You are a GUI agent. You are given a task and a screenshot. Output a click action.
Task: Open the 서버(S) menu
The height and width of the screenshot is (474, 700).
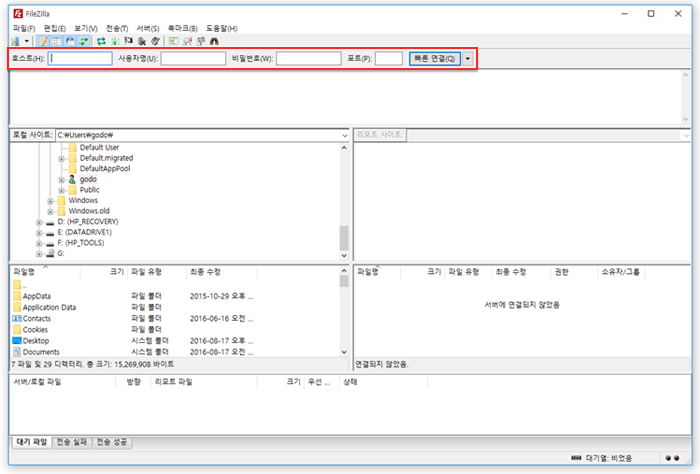click(x=148, y=28)
